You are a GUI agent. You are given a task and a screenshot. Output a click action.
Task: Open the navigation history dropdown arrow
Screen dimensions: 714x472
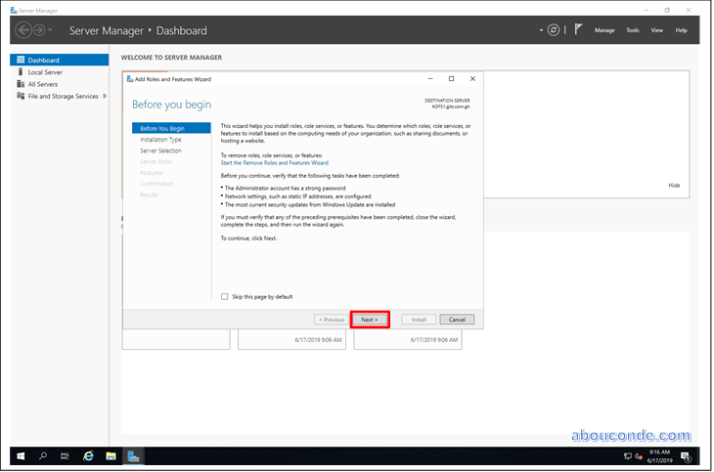click(51, 31)
